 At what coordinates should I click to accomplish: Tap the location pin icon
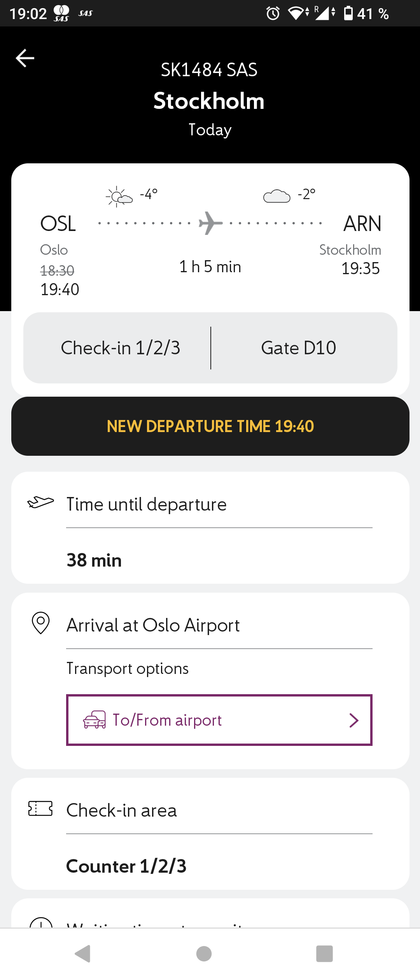[x=40, y=623]
